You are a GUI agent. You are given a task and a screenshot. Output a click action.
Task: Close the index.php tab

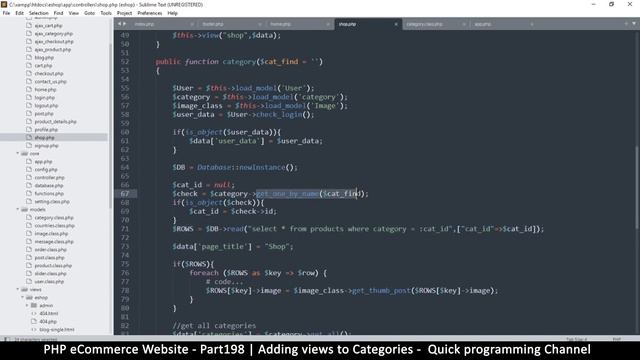pos(192,24)
